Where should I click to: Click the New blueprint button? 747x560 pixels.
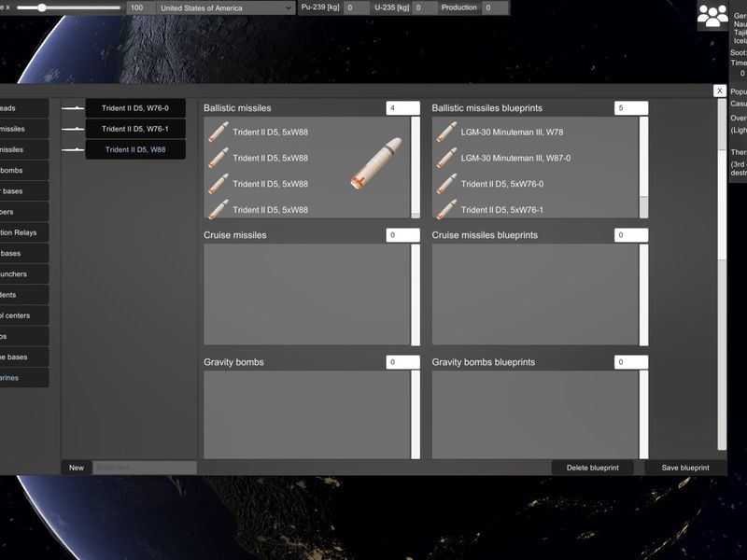pyautogui.click(x=77, y=468)
